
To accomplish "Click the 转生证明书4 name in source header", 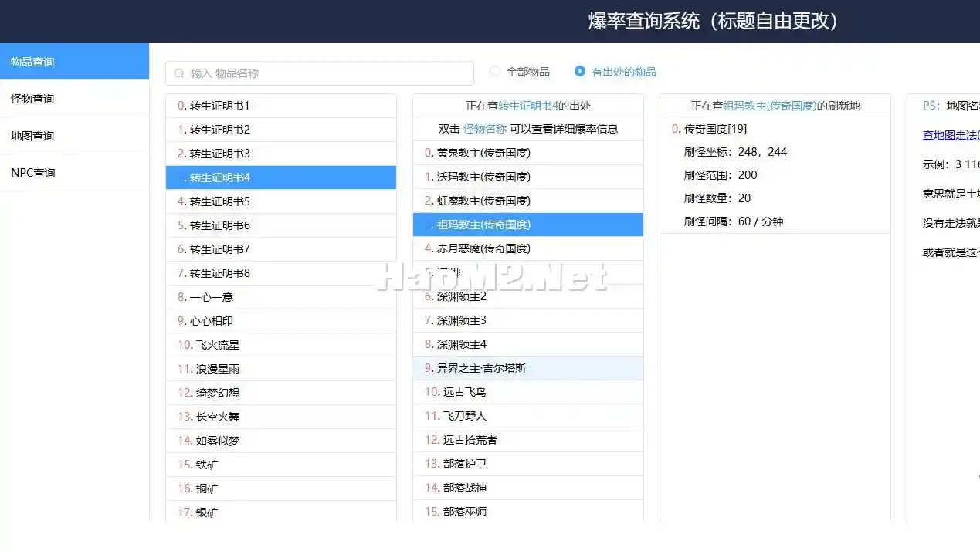I will pyautogui.click(x=528, y=106).
